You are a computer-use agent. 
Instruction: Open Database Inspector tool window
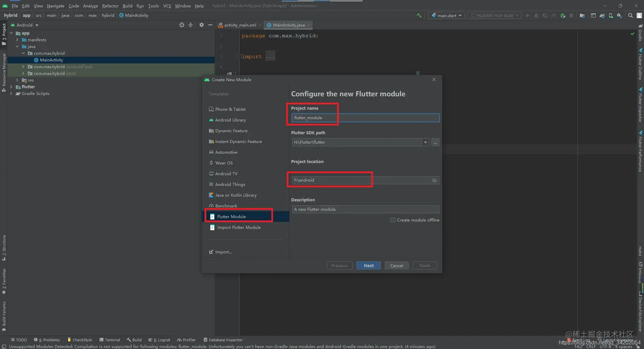point(223,340)
